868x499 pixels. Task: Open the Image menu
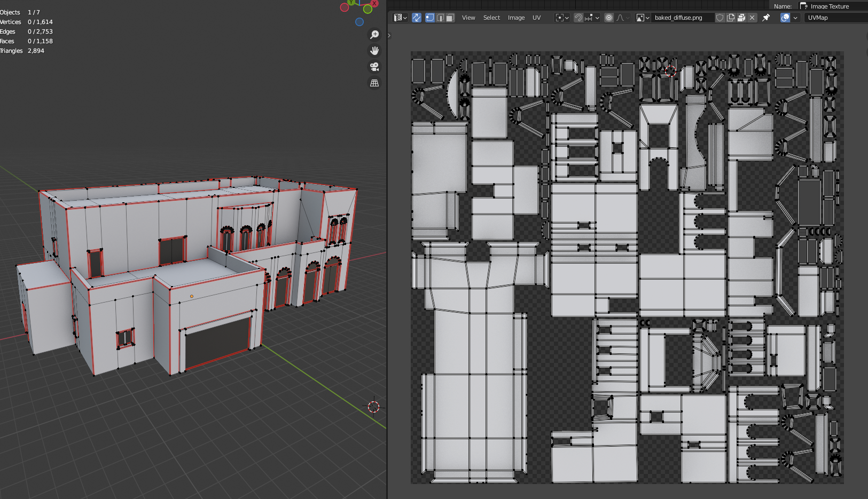click(x=516, y=18)
